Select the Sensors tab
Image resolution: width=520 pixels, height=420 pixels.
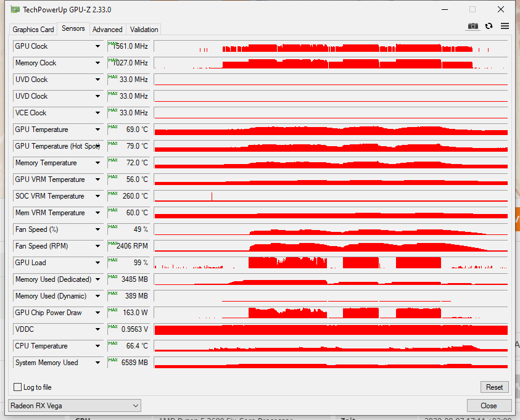pos(73,28)
